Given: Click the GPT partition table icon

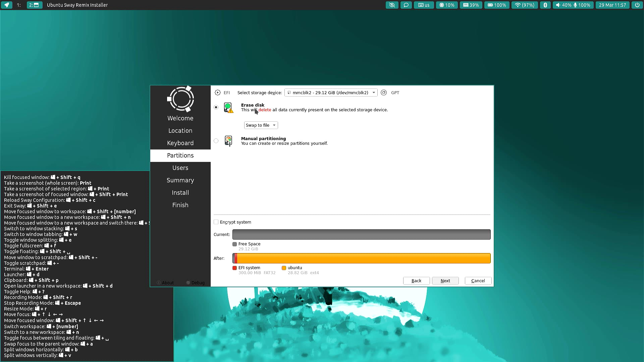Looking at the screenshot, I should [x=384, y=93].
